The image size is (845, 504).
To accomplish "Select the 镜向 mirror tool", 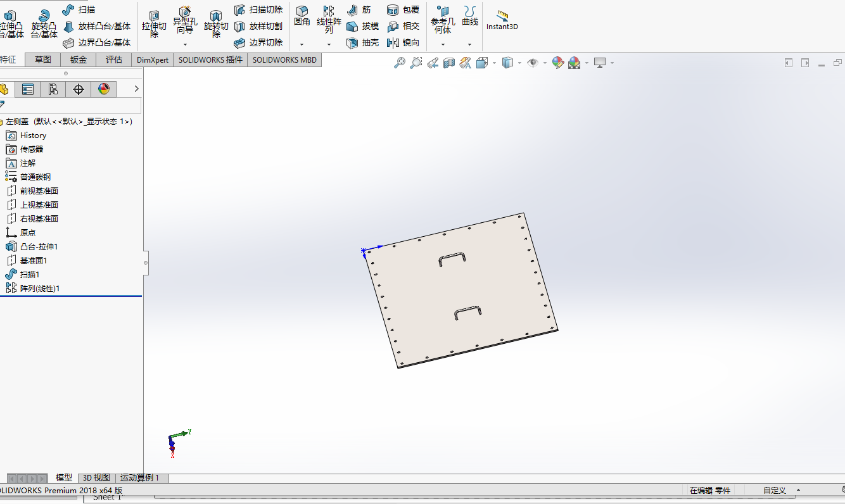I will (x=403, y=42).
